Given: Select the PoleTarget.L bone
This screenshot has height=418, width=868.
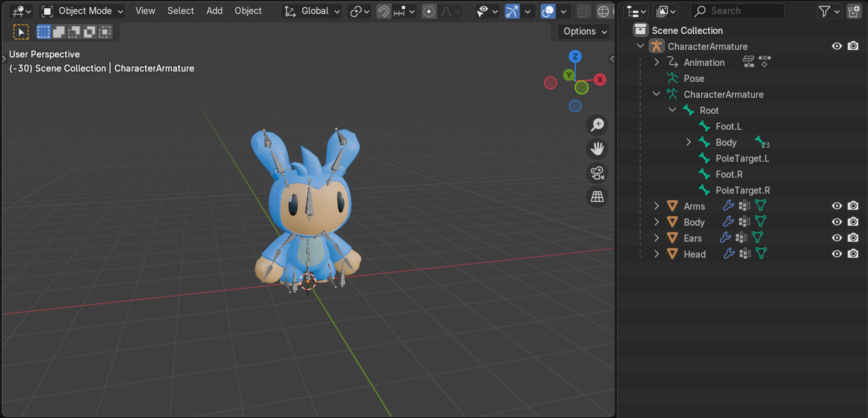Looking at the screenshot, I should pyautogui.click(x=742, y=158).
